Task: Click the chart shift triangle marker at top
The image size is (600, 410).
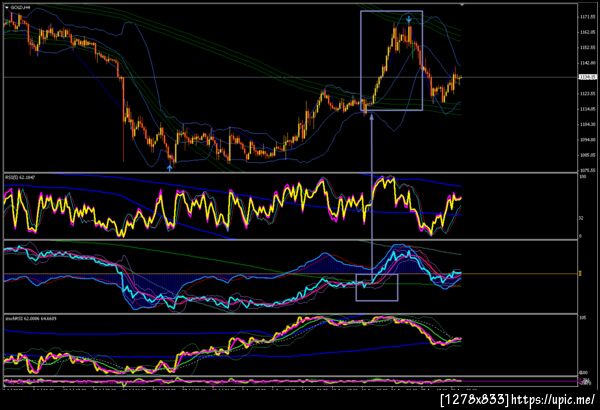Action: (x=462, y=5)
